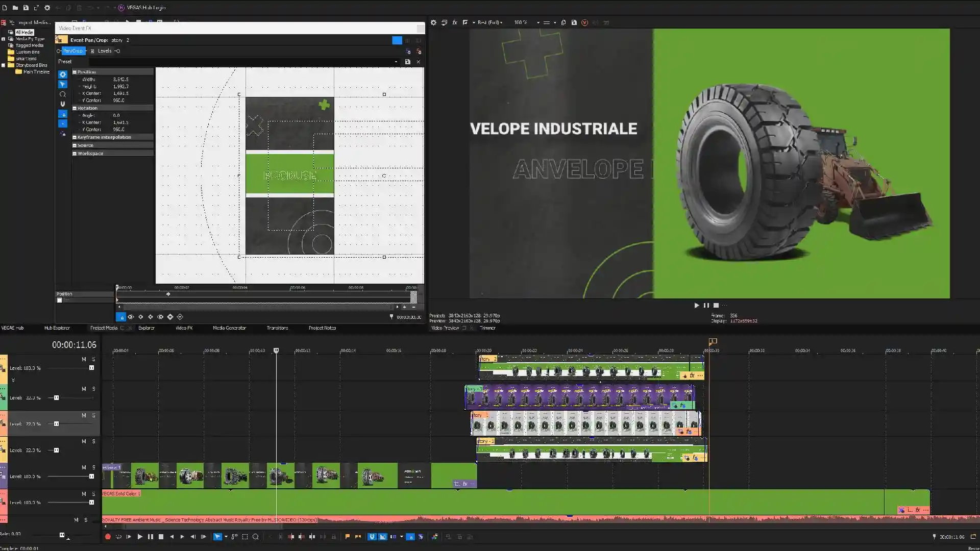Click the Record button in the transport bar

point(108,537)
